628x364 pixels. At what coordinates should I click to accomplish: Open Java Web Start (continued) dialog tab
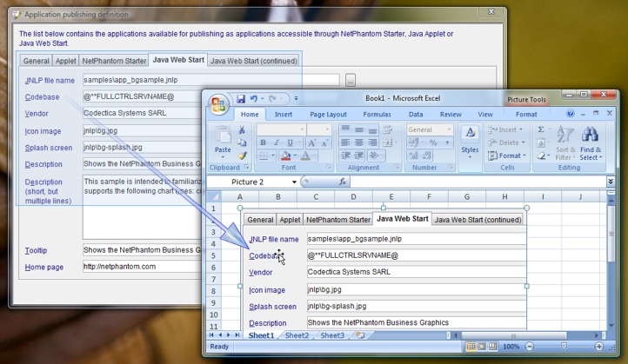[x=253, y=61]
